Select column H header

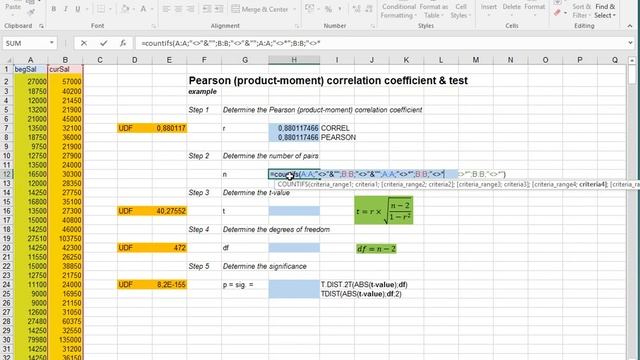[x=294, y=60]
